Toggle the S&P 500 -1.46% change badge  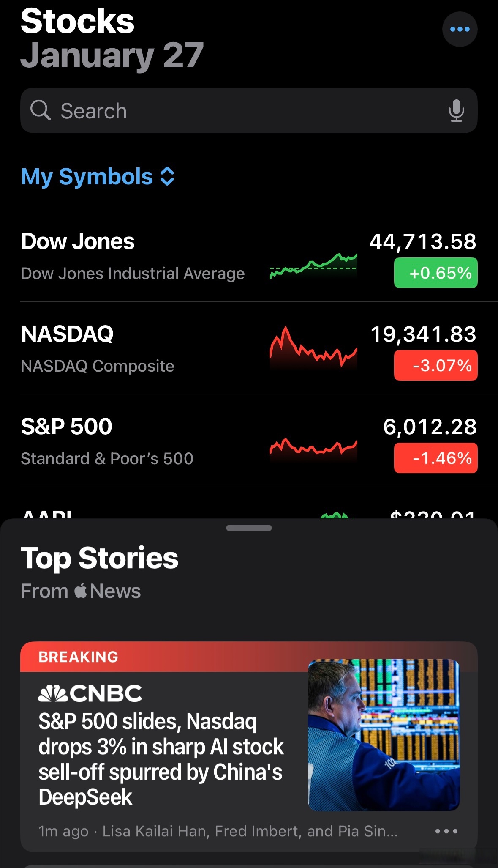click(435, 458)
